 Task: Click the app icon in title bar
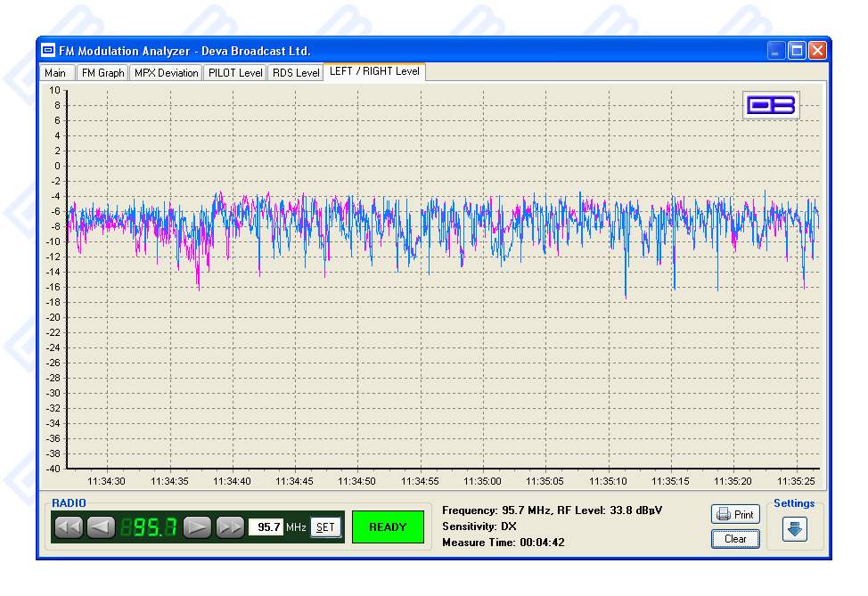(x=49, y=51)
